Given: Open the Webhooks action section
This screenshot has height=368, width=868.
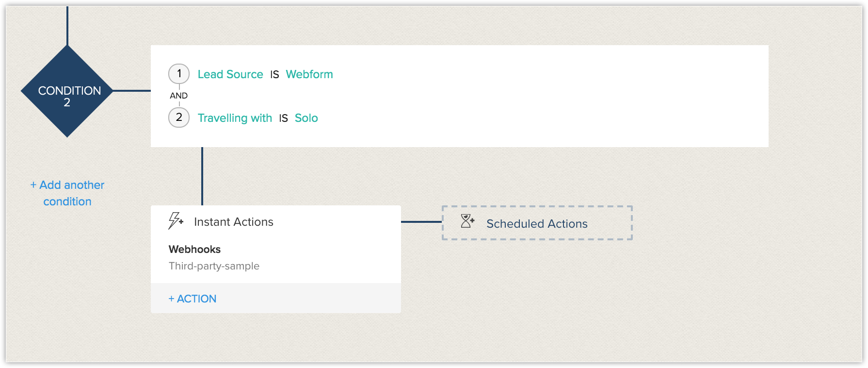Looking at the screenshot, I should 194,250.
